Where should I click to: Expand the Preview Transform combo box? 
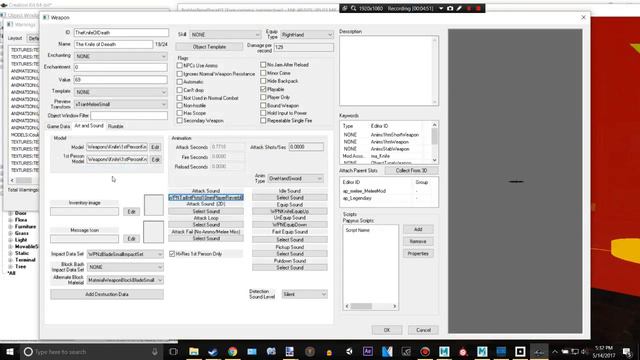pyautogui.click(x=121, y=104)
